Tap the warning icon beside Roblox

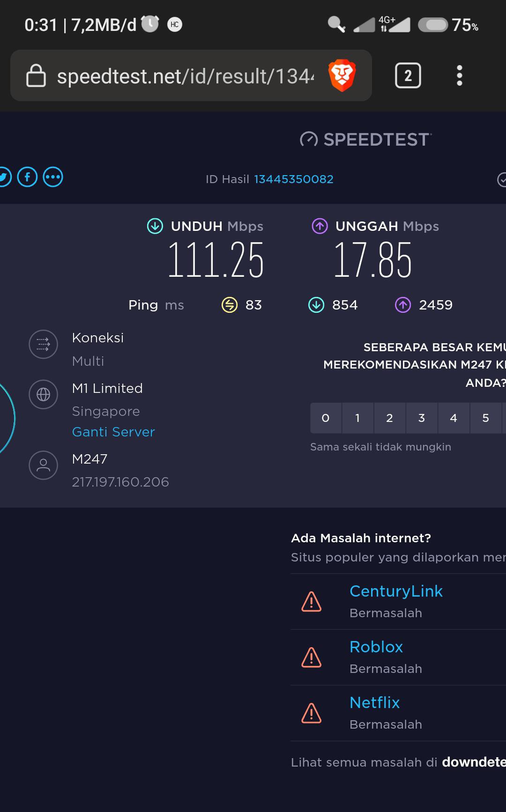point(311,657)
